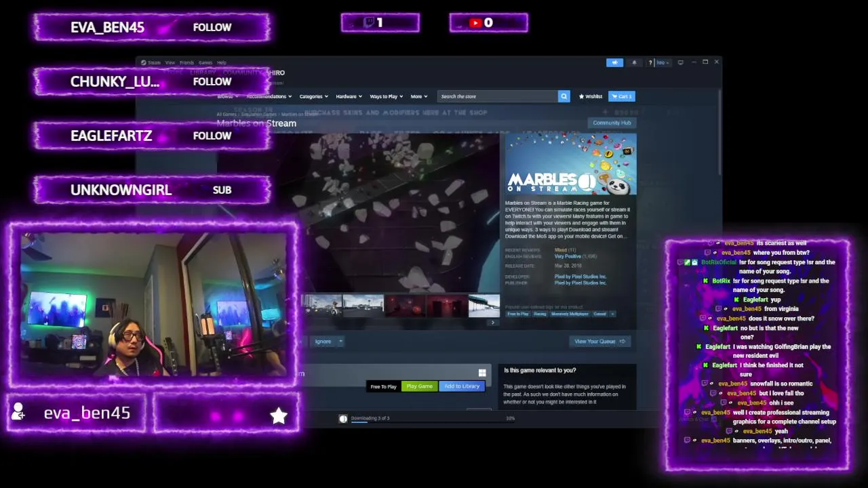
Task: Click the Casual tag
Action: (x=600, y=314)
